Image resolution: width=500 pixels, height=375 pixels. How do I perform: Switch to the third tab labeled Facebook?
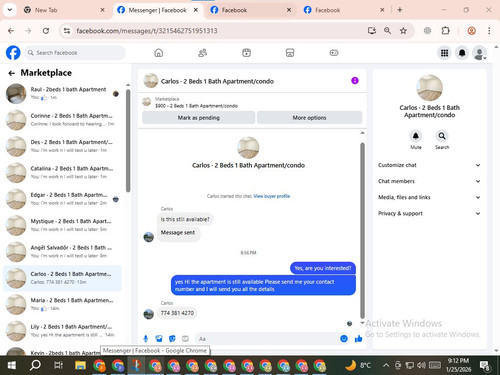coord(250,10)
